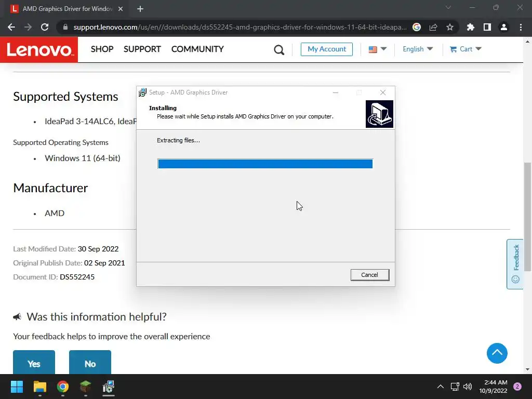The image size is (532, 399).
Task: Open the COMMUNITY menu
Action: point(197,49)
